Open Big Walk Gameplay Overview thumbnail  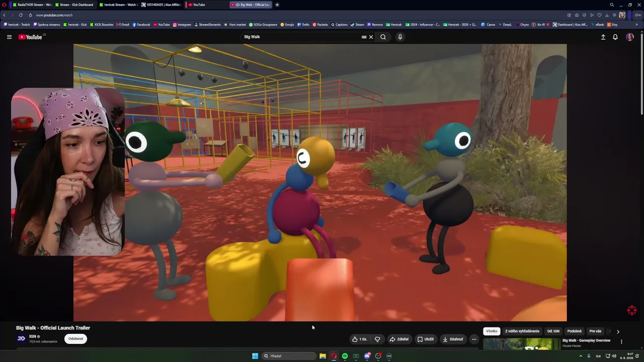[x=521, y=343]
